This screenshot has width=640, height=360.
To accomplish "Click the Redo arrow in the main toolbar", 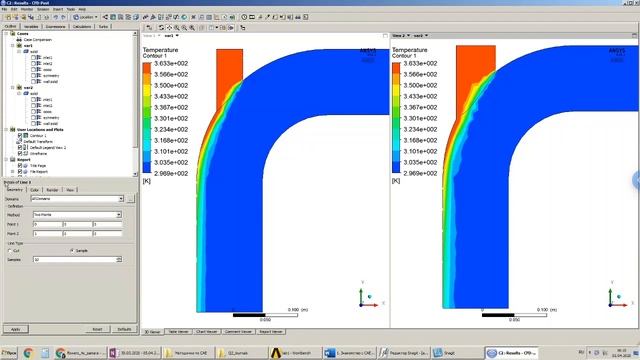I will click(63, 17).
